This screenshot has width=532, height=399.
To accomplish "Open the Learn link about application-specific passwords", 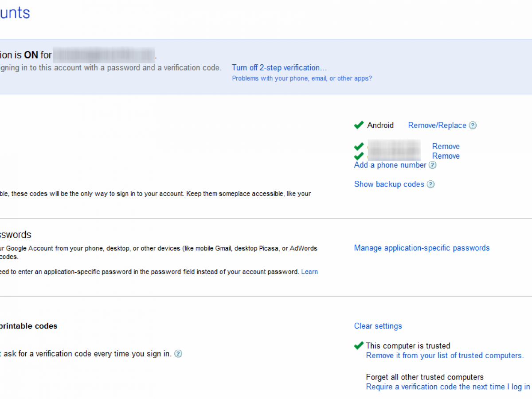I will [x=309, y=272].
